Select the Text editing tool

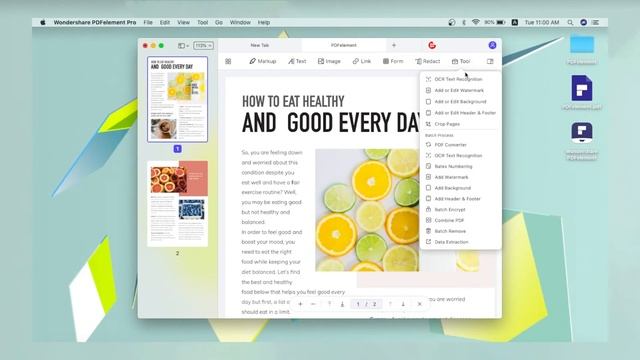coord(297,61)
